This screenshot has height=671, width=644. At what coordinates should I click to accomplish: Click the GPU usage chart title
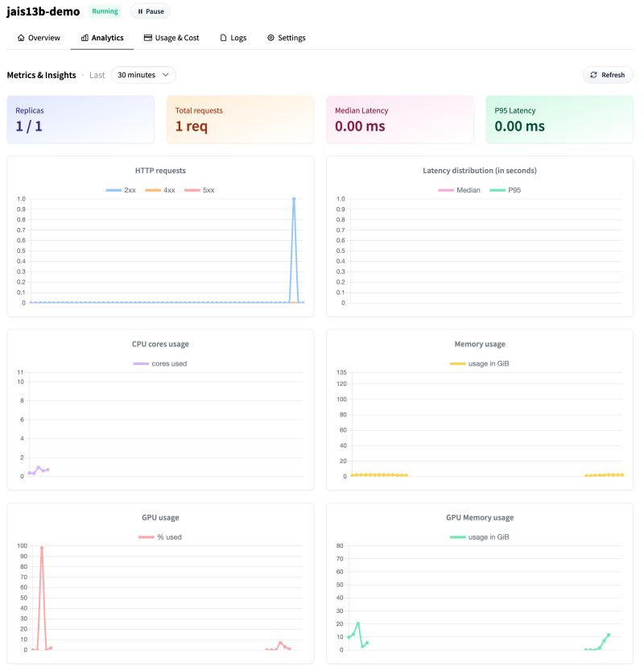tap(161, 518)
